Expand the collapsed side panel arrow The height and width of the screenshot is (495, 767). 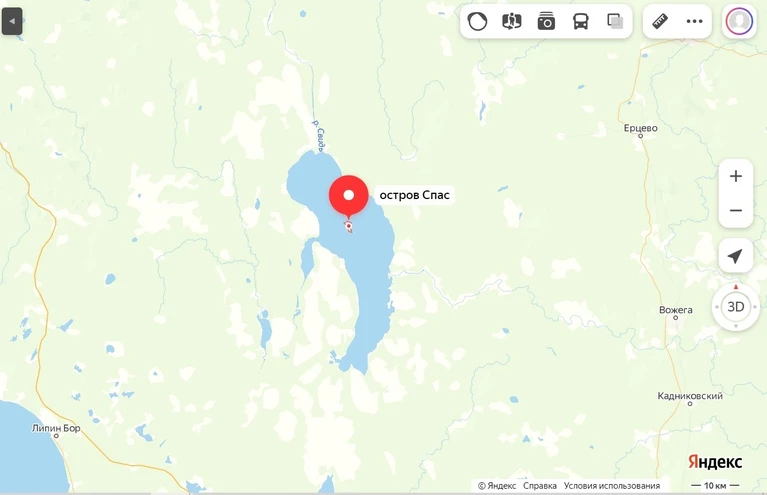tap(12, 22)
